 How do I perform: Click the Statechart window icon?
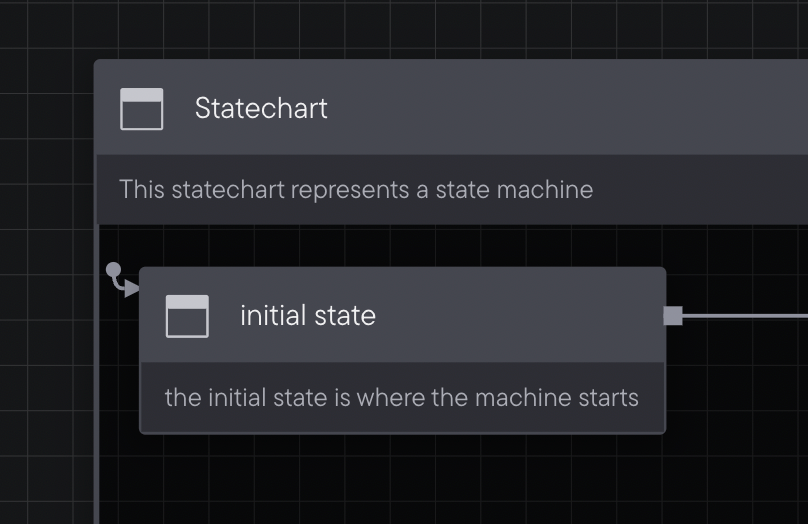point(142,109)
